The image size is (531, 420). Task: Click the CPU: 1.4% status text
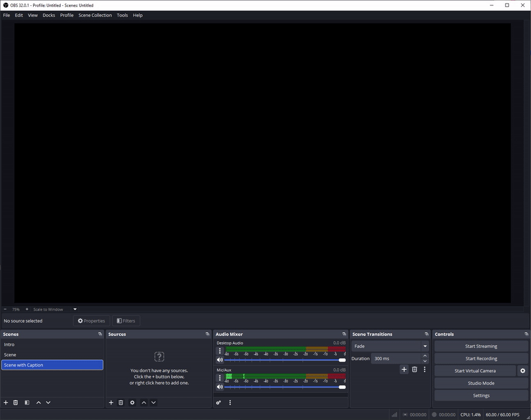pos(470,415)
